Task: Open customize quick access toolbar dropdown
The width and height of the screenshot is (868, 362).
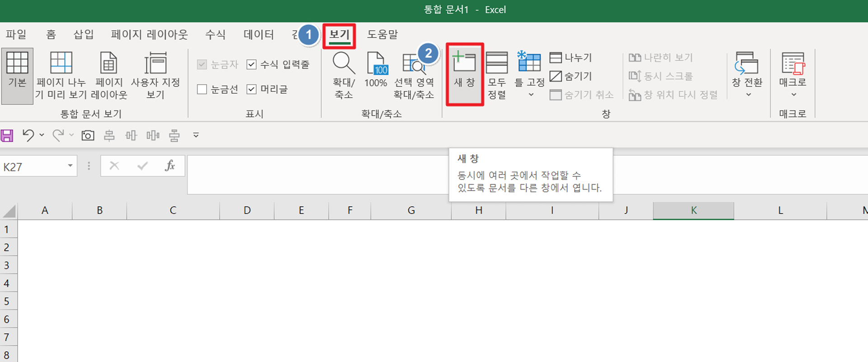Action: click(x=196, y=135)
